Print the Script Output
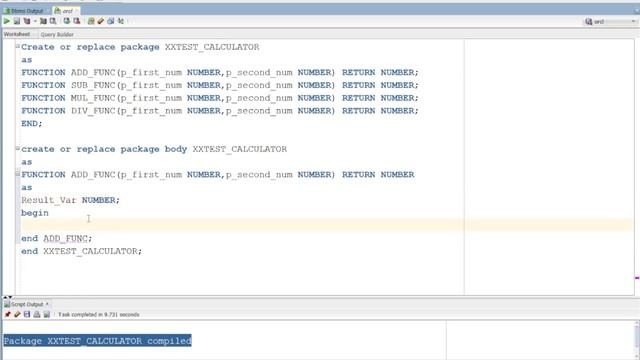640x360 pixels. [x=37, y=314]
